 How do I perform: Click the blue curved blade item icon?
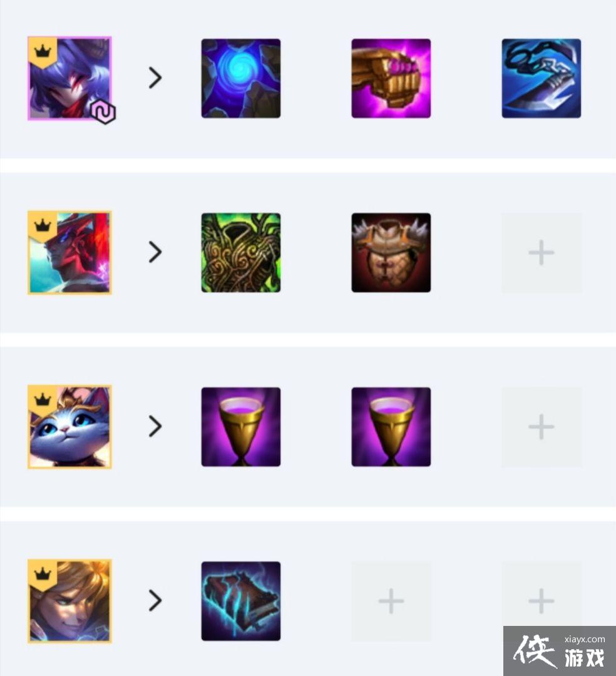pyautogui.click(x=542, y=78)
